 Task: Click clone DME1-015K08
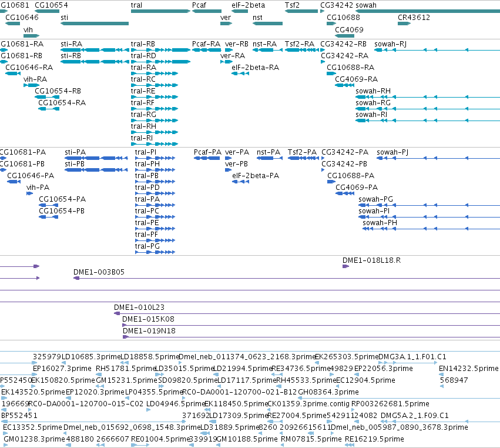(311, 326)
